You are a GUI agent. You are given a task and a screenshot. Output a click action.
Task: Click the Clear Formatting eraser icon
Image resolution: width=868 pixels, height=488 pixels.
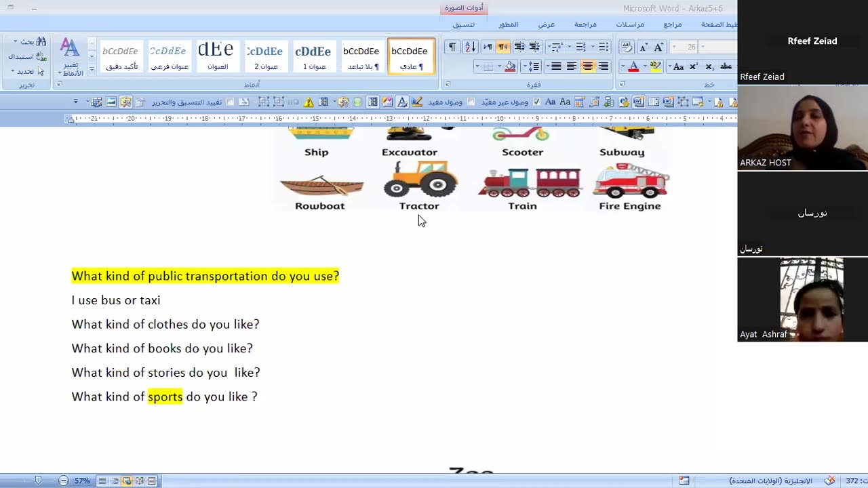pyautogui.click(x=627, y=47)
